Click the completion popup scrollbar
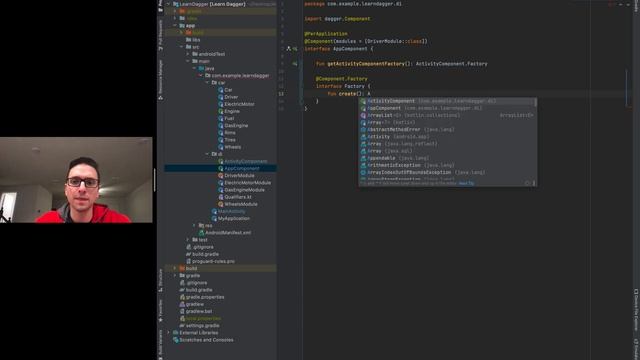The height and width of the screenshot is (360, 640). (536, 102)
